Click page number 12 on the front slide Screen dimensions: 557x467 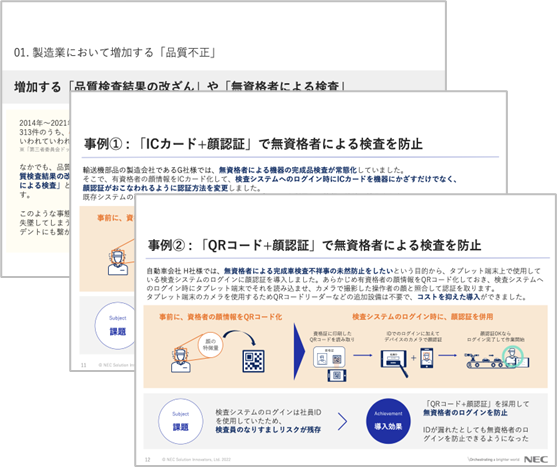click(x=148, y=460)
